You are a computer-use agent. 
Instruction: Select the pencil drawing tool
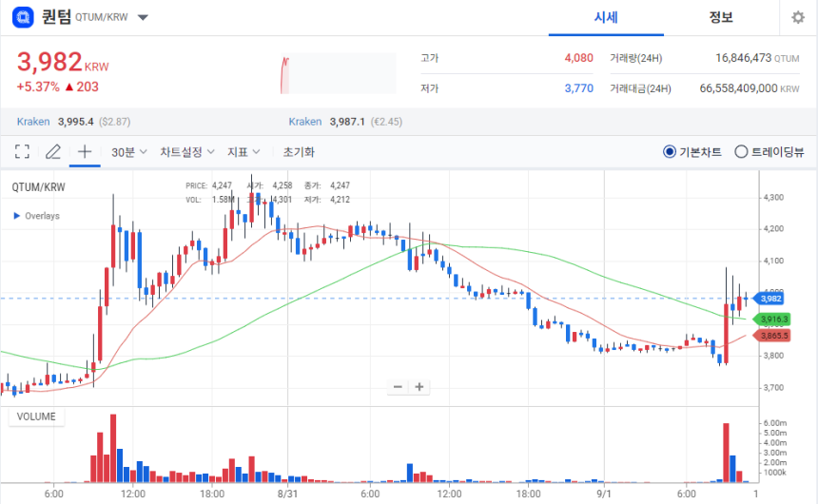[x=52, y=152]
